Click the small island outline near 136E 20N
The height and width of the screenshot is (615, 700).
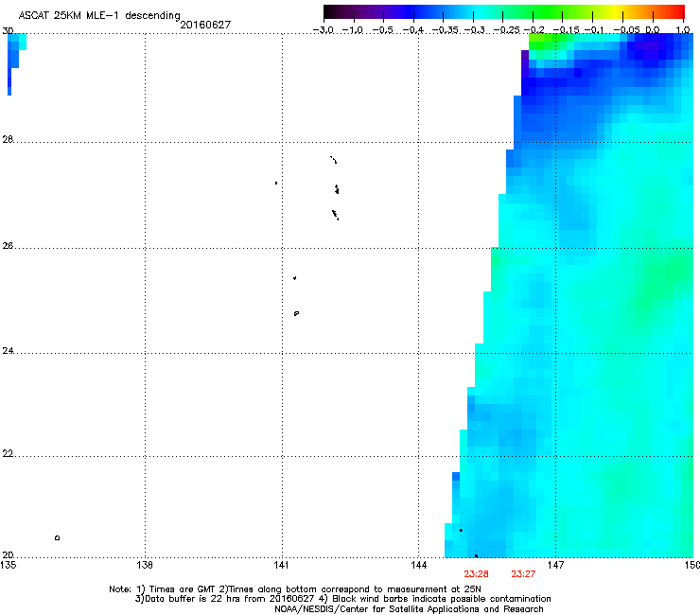[57, 537]
